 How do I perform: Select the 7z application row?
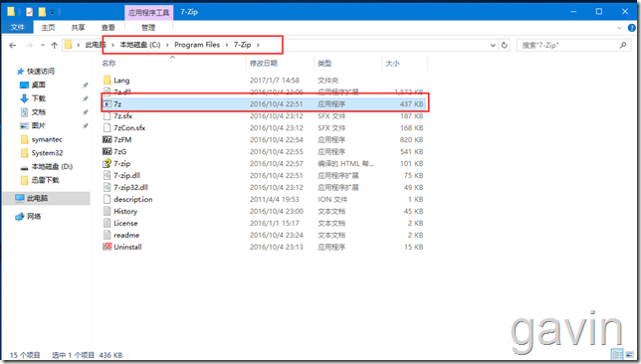[x=264, y=104]
